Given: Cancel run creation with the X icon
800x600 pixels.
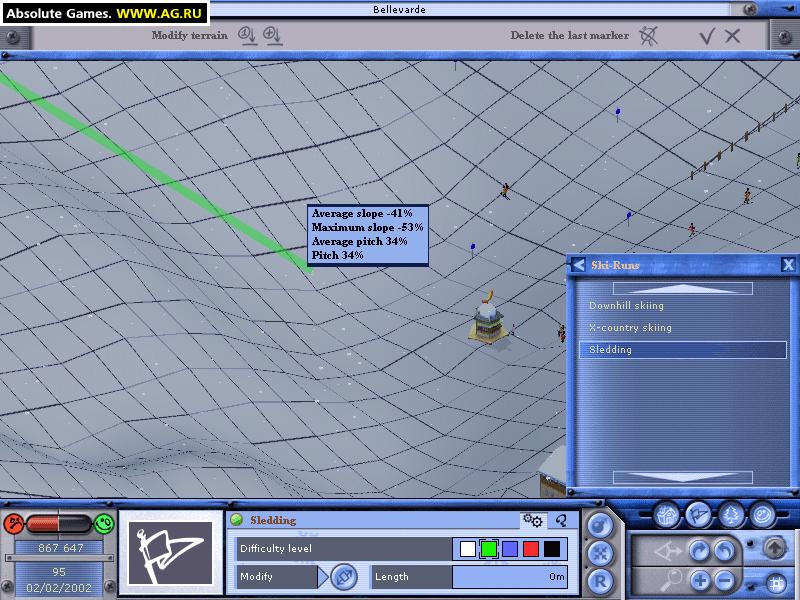Looking at the screenshot, I should [x=733, y=36].
